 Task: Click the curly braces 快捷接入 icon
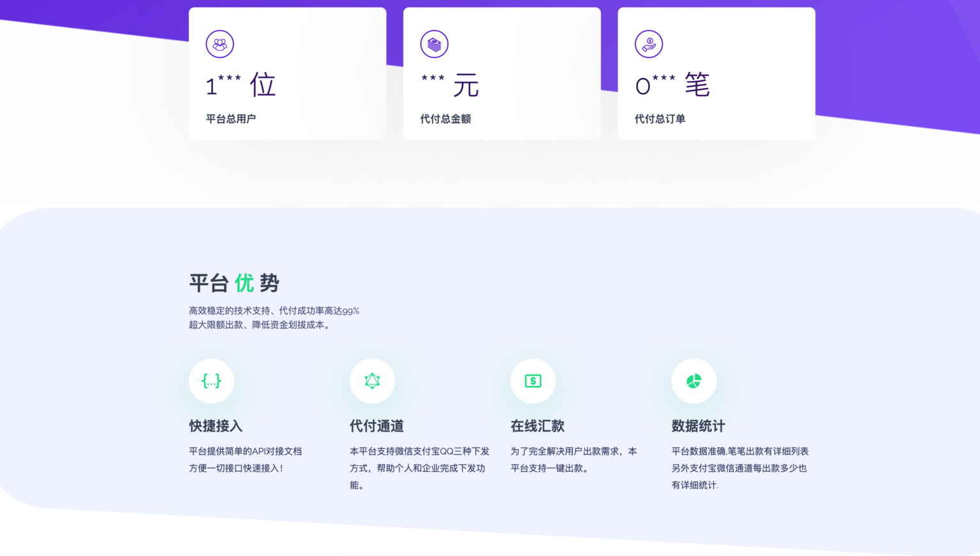(211, 381)
